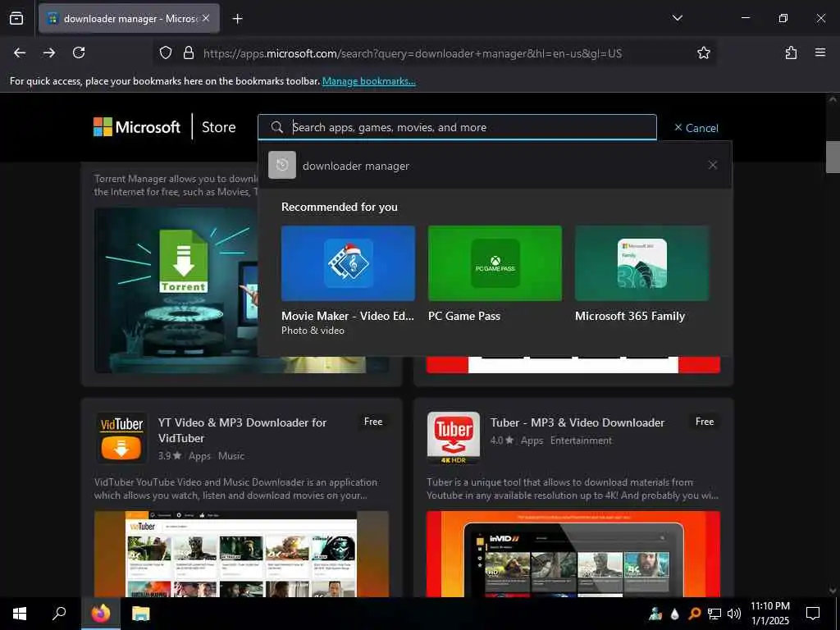This screenshot has height=630, width=840.
Task: Click the orange magnifier tray icon
Action: coord(694,614)
